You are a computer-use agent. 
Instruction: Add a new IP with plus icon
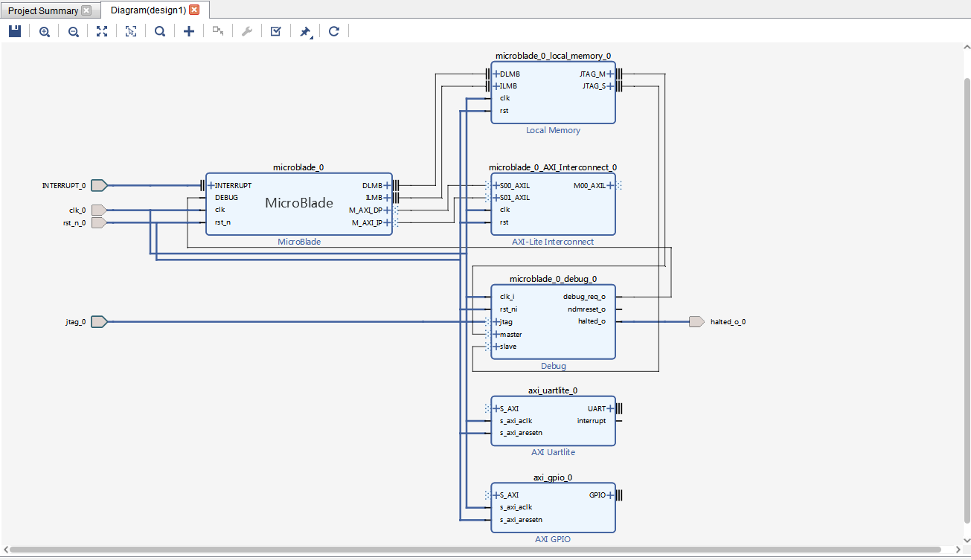[189, 31]
